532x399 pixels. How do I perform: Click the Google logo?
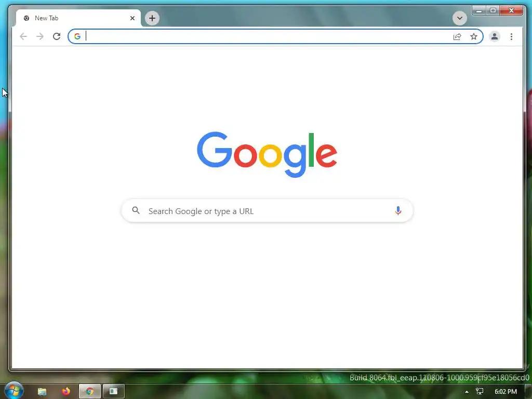[x=267, y=154]
